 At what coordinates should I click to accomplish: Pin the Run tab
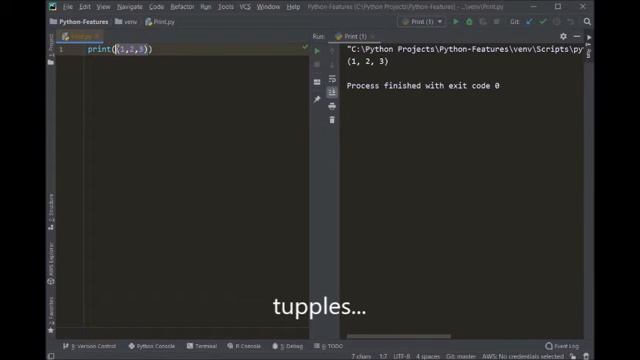317,99
